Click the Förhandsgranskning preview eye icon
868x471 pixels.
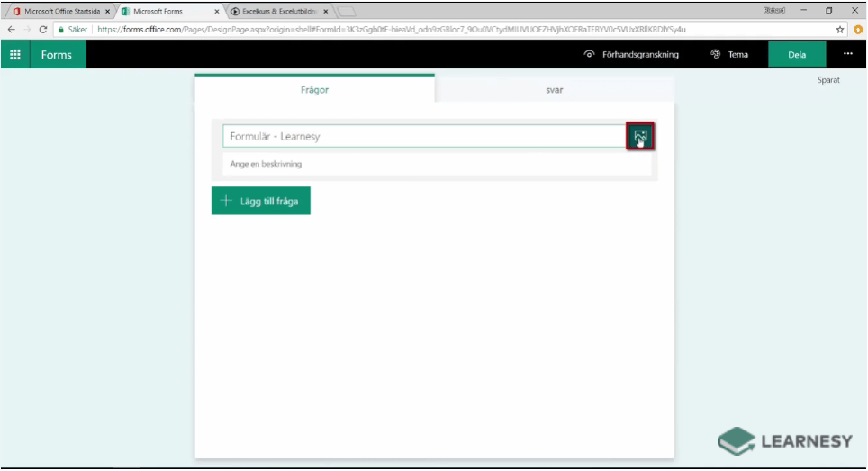pos(590,54)
